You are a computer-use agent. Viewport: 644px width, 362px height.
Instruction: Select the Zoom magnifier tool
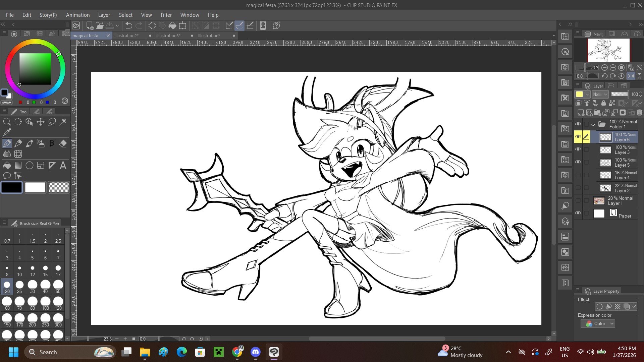pyautogui.click(x=7, y=122)
